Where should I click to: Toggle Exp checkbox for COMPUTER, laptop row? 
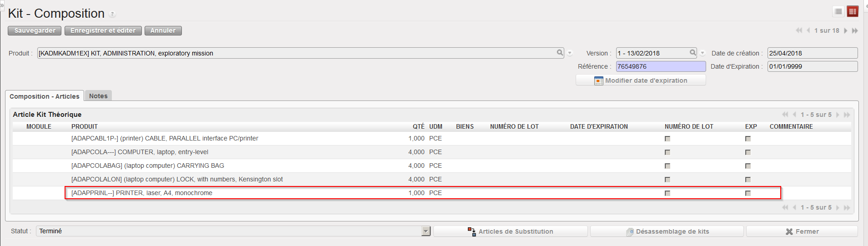click(x=748, y=152)
